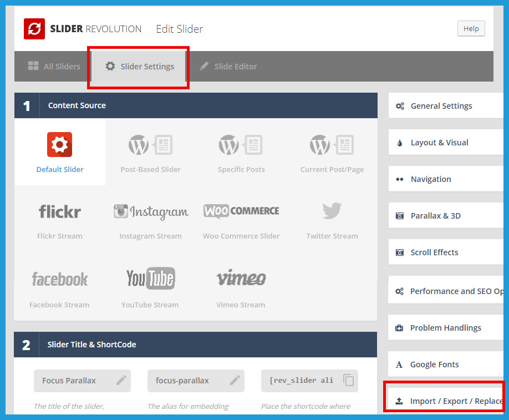
Task: Copy the rev_slider shortcode with copy icon
Action: pyautogui.click(x=349, y=380)
